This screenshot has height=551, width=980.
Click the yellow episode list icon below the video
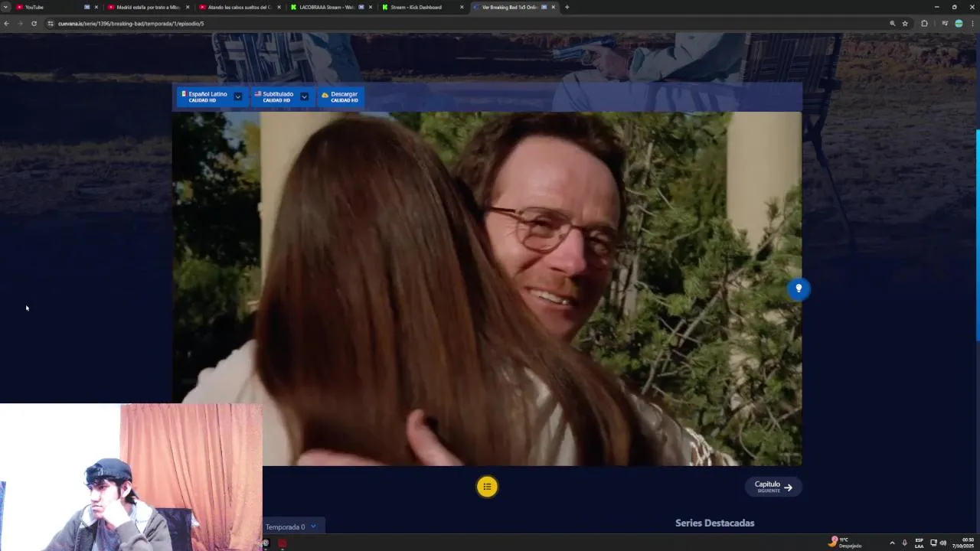pyautogui.click(x=487, y=487)
